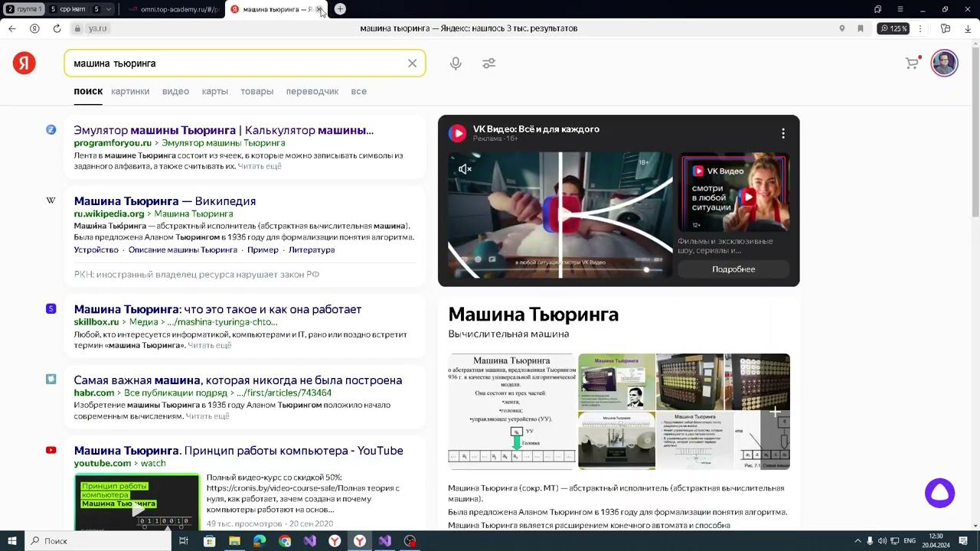Open the skillbox 'что это такое' result
This screenshot has height=551, width=980.
click(217, 309)
